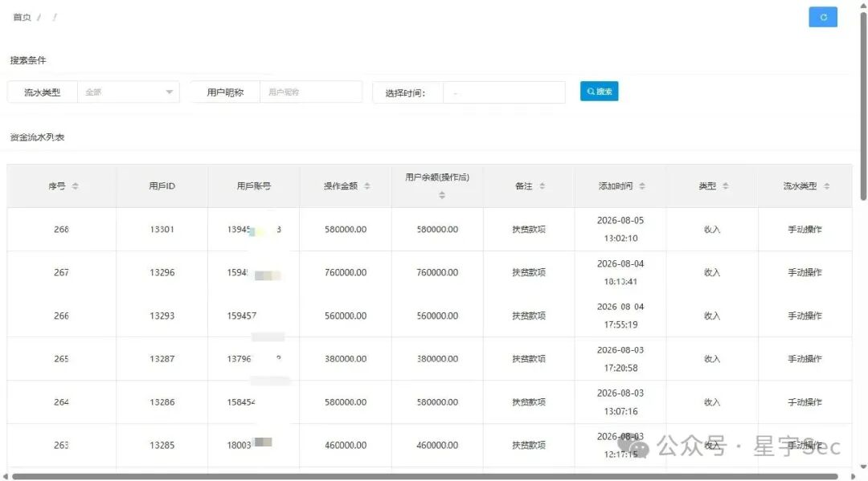Screen dimensions: 868x481
Task: Sort by 流水类型 column sort arrows
Action: (826, 186)
